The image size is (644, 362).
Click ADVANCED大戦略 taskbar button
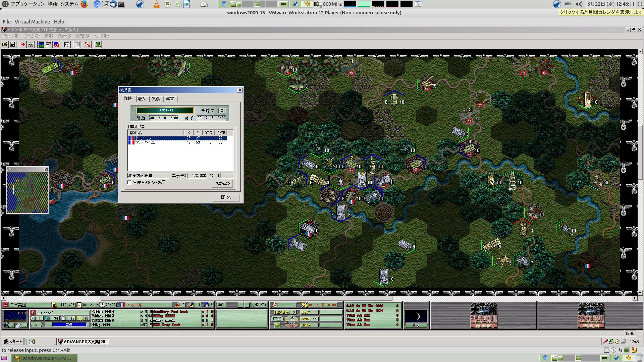coord(83,342)
